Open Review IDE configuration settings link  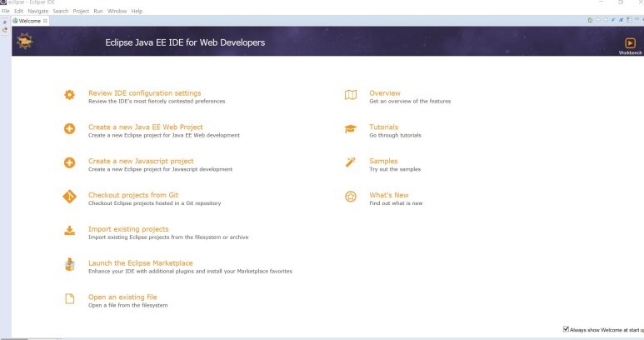(x=145, y=93)
